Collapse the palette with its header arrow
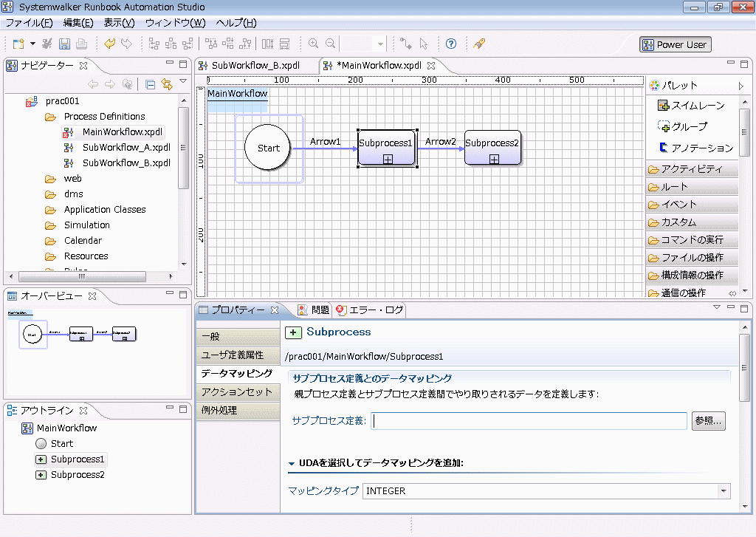The width and height of the screenshot is (756, 537). 741,86
